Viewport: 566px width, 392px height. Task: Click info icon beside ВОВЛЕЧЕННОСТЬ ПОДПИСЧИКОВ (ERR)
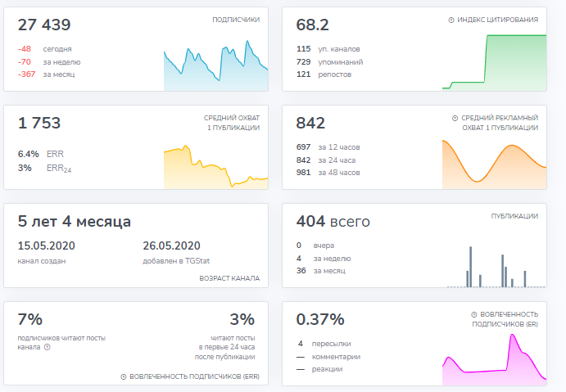[124, 377]
